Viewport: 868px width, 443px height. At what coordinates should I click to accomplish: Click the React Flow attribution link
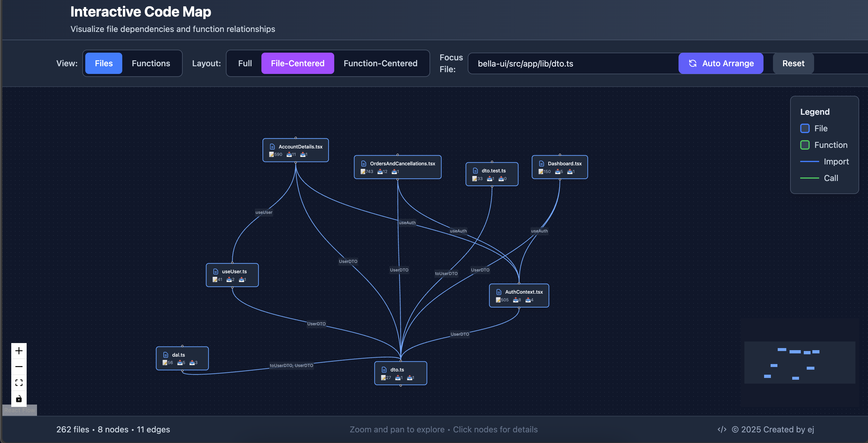(x=19, y=410)
